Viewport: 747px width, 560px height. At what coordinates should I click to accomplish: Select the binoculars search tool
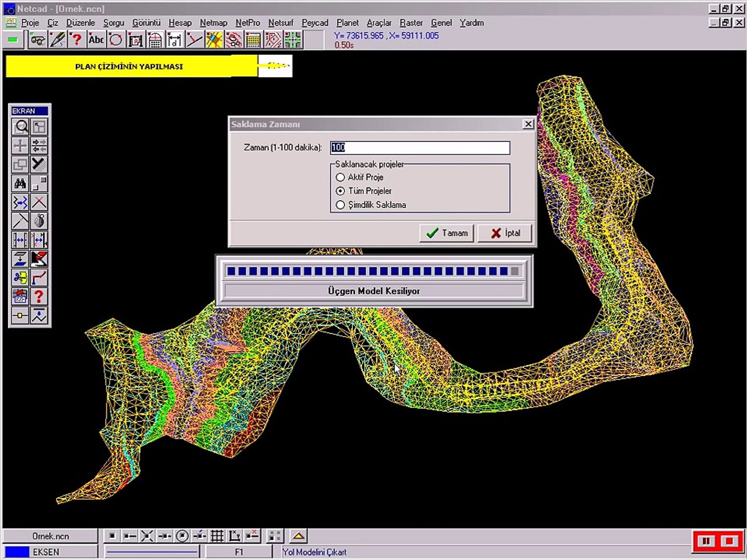[21, 184]
